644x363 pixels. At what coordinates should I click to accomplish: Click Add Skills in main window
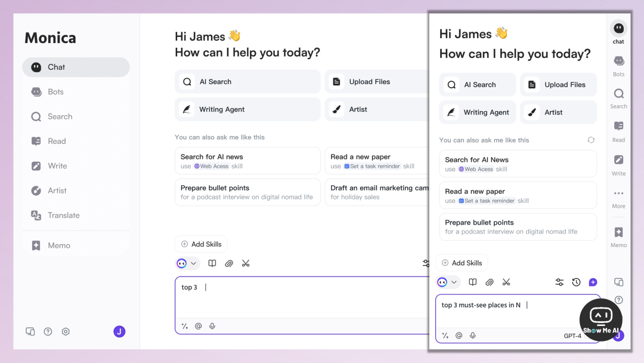pos(202,244)
